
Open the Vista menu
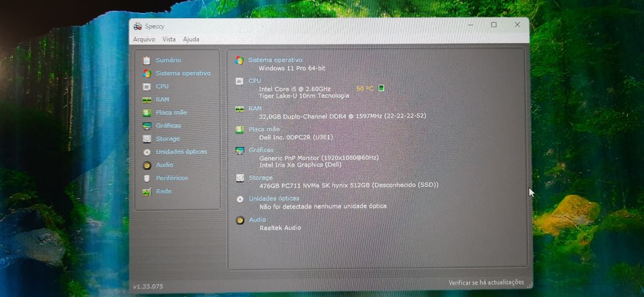(x=169, y=39)
